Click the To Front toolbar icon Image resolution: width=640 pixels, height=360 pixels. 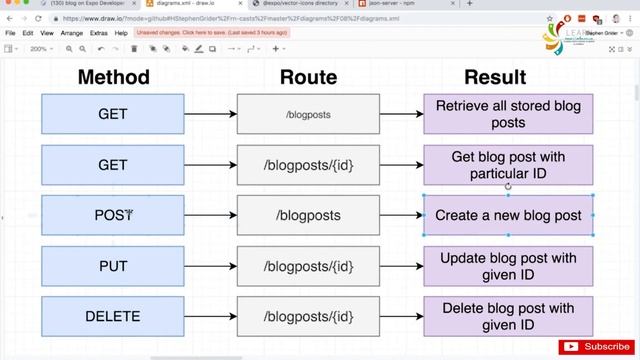pos(153,49)
